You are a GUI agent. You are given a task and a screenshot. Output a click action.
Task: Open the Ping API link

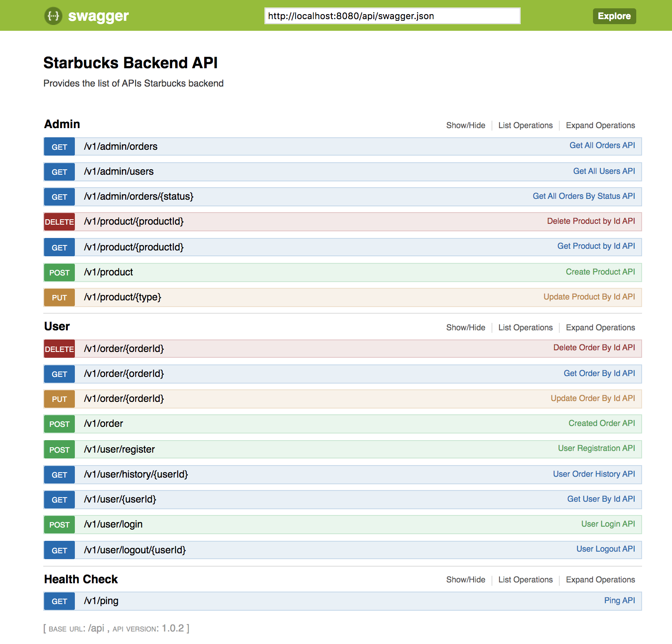[619, 600]
